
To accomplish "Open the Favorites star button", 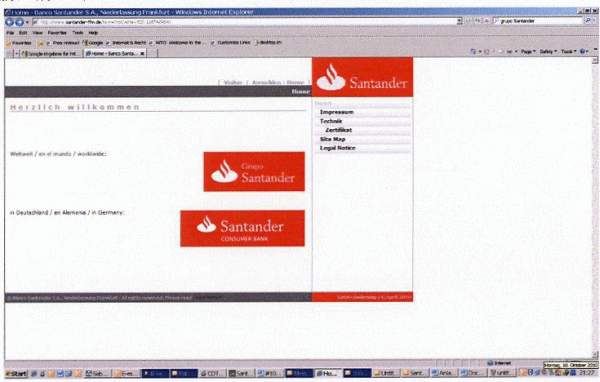I will click(18, 43).
